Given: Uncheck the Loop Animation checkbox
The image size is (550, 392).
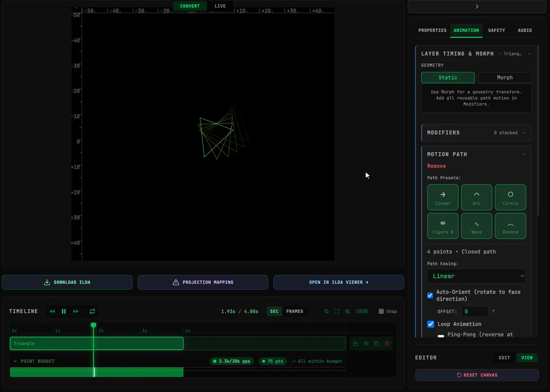Looking at the screenshot, I should point(431,324).
